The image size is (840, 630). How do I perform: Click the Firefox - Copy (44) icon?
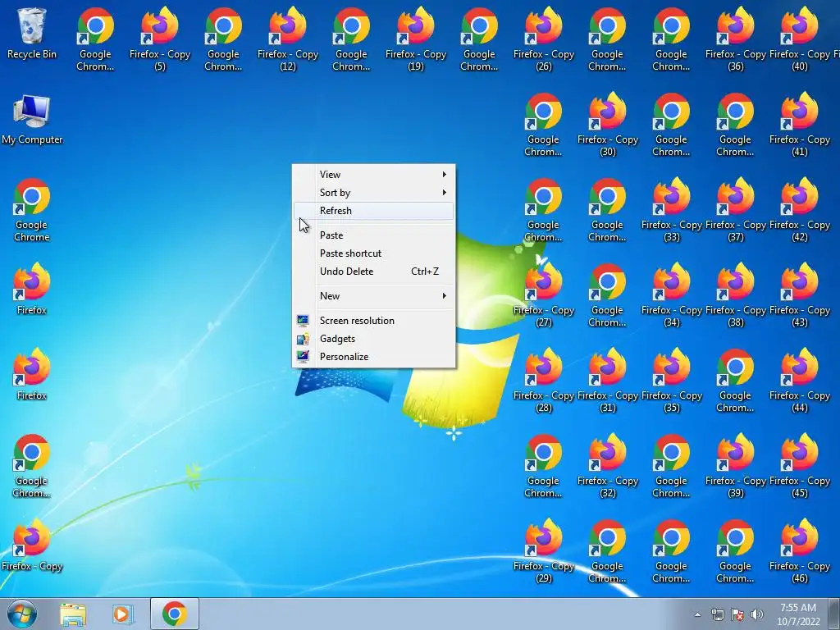(799, 381)
